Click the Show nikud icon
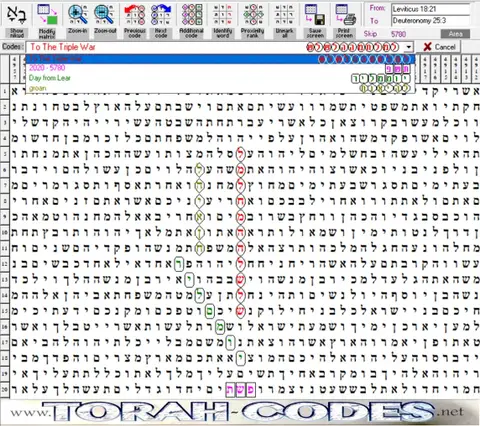 click(x=17, y=14)
